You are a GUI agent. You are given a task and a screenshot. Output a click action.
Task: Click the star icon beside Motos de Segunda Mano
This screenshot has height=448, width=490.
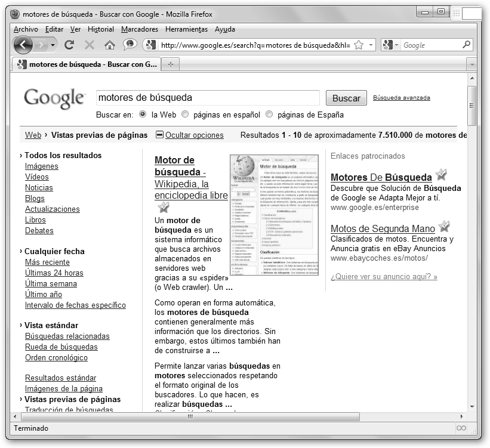tap(444, 227)
